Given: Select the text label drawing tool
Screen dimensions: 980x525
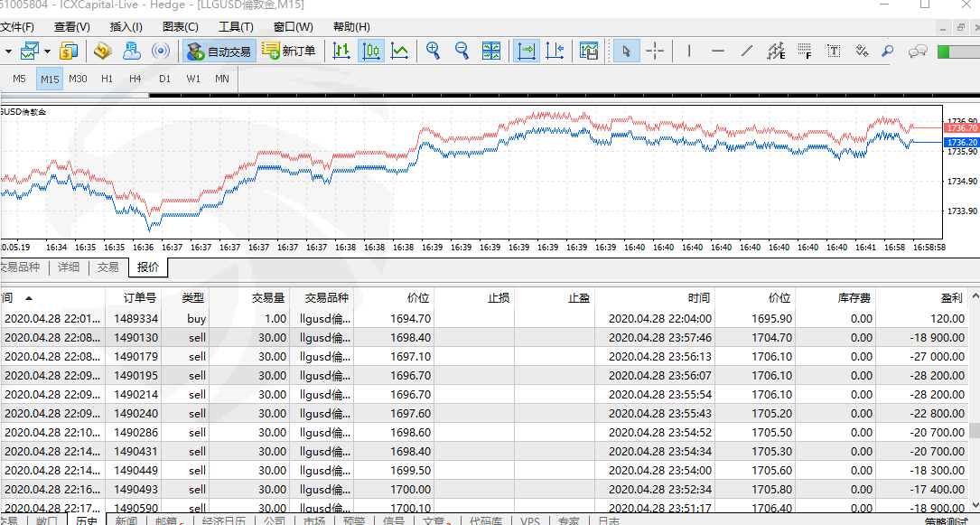Looking at the screenshot, I should (x=834, y=51).
